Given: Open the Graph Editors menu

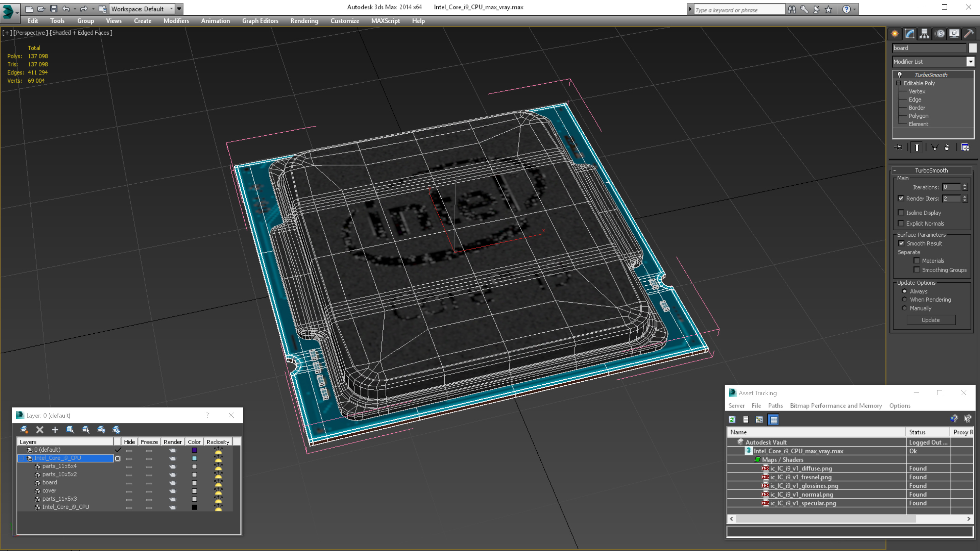Looking at the screenshot, I should [260, 21].
